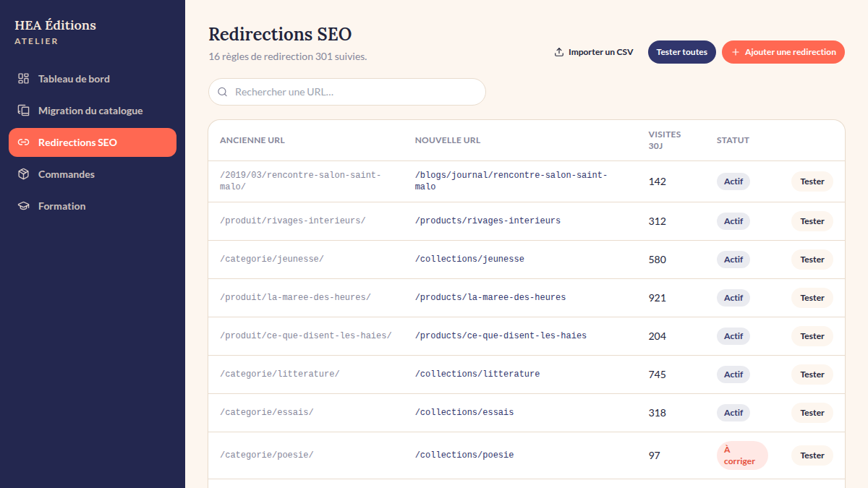Test the ce-que-disent-les-haies redirection
Viewport: 868px width, 488px height.
812,336
